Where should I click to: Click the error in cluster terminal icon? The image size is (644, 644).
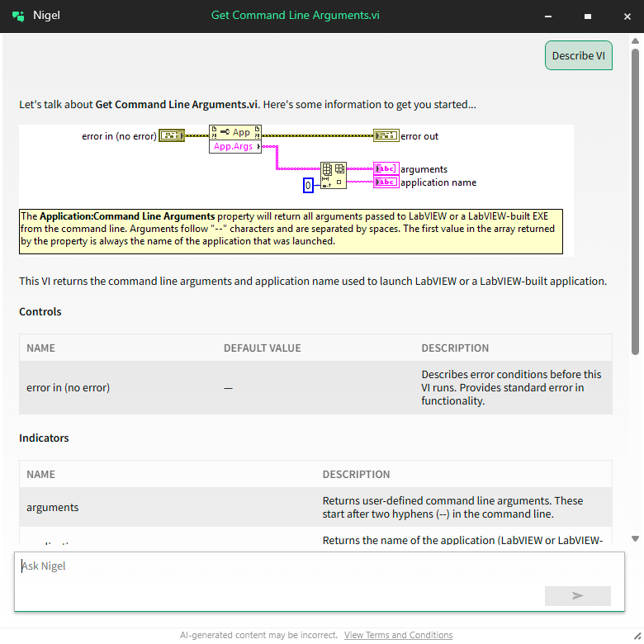tap(172, 135)
